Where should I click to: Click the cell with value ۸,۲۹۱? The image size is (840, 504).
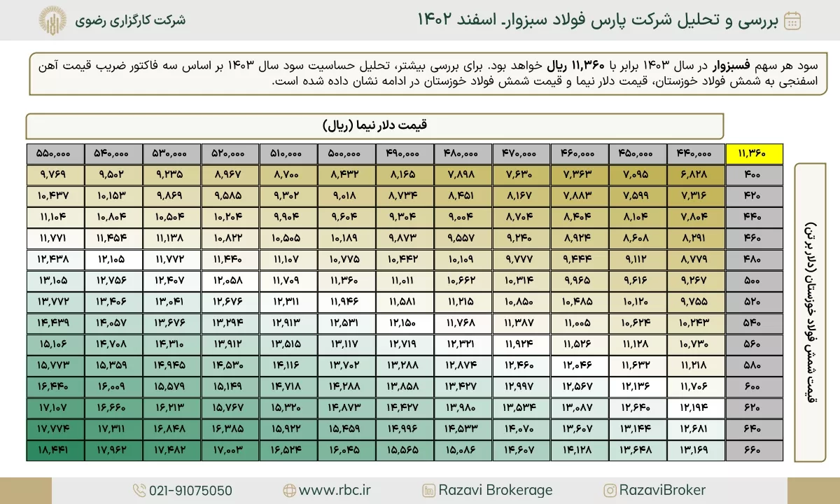696,239
